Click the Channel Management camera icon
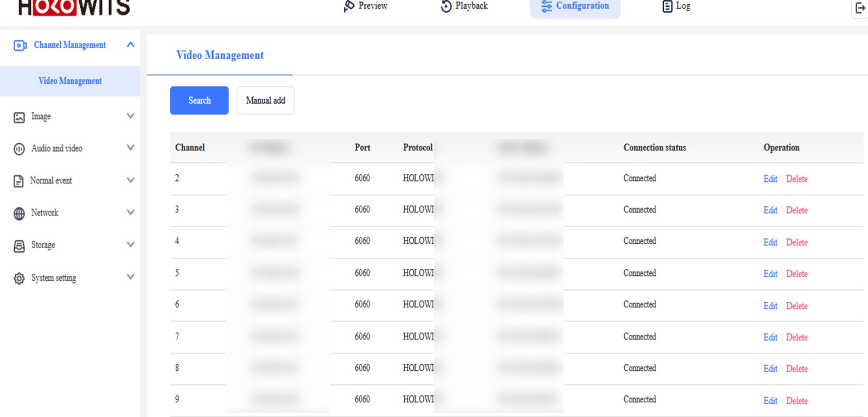The height and width of the screenshot is (417, 868). (20, 46)
